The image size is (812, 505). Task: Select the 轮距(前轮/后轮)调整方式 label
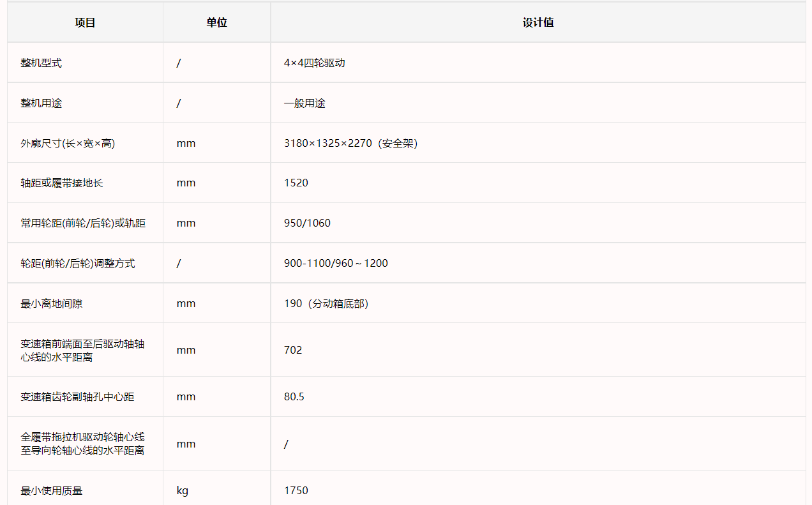tap(78, 264)
